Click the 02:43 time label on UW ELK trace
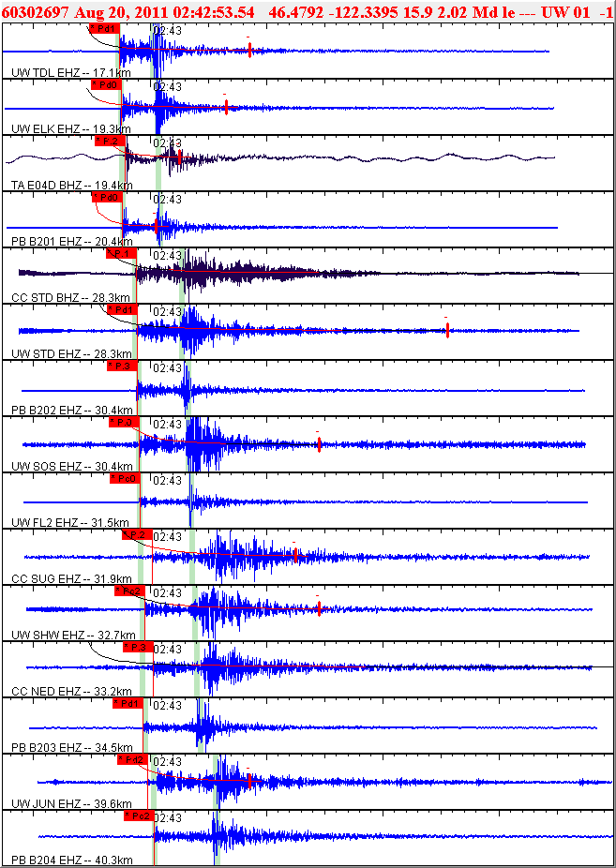 click(167, 87)
